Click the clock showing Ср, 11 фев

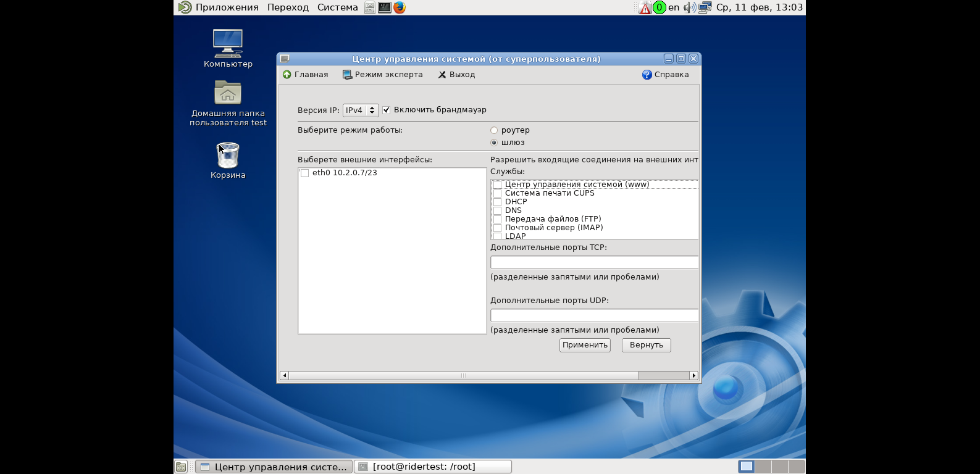(x=760, y=7)
